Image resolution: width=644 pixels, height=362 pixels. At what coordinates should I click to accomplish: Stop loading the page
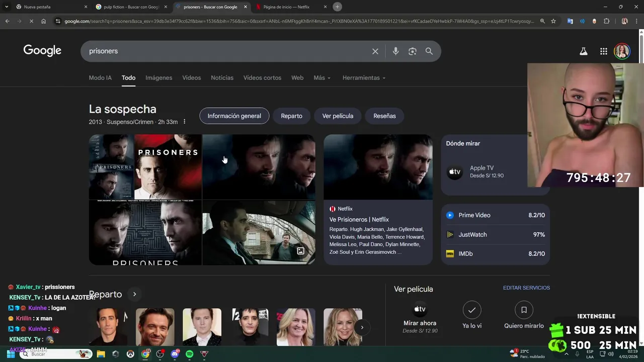(x=31, y=21)
